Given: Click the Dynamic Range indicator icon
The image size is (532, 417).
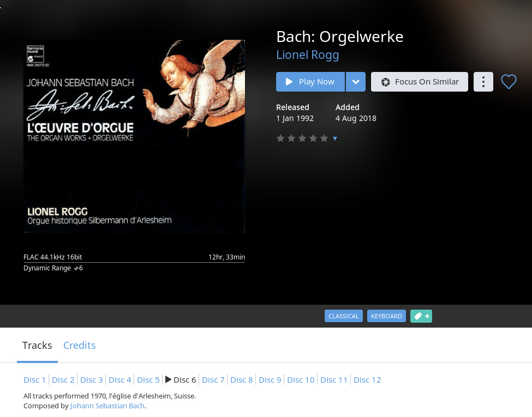Looking at the screenshot, I should click(76, 268).
